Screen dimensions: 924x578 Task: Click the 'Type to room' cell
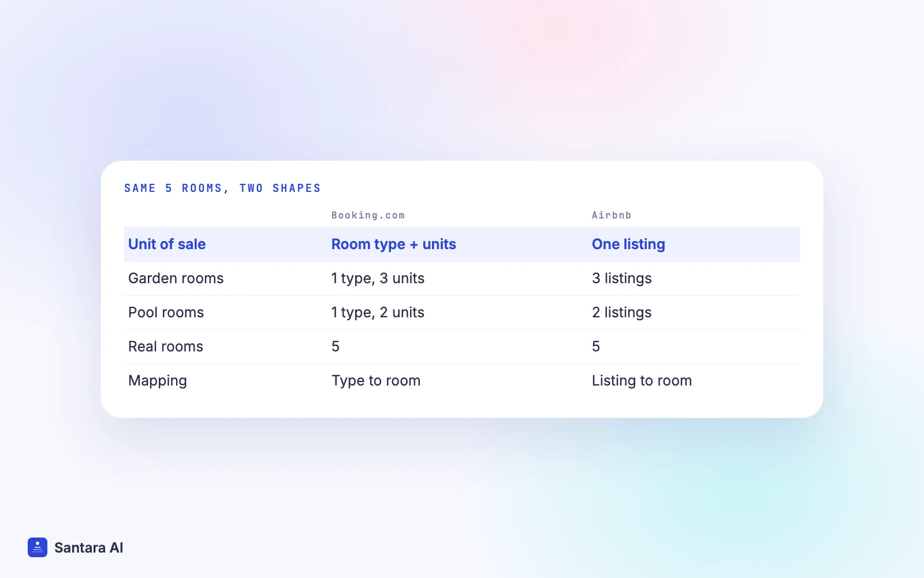point(376,381)
